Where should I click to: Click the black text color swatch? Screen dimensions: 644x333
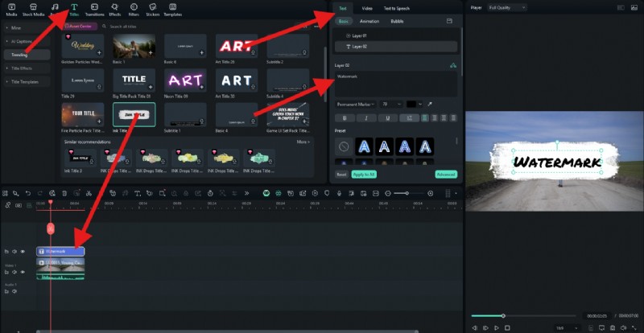[x=411, y=105]
